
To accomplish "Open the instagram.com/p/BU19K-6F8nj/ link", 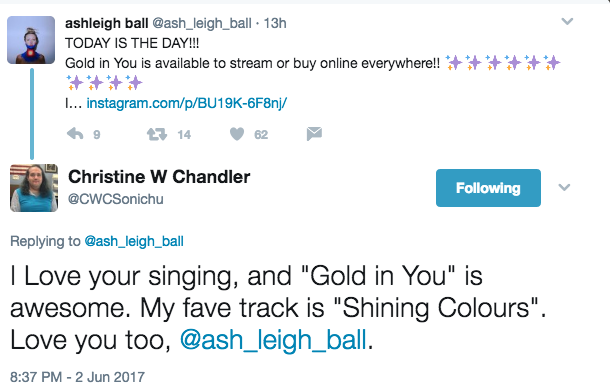I will click(x=187, y=103).
